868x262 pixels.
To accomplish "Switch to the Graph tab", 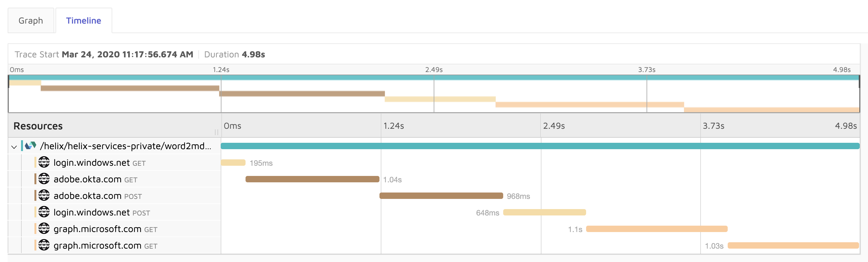I will (x=31, y=20).
